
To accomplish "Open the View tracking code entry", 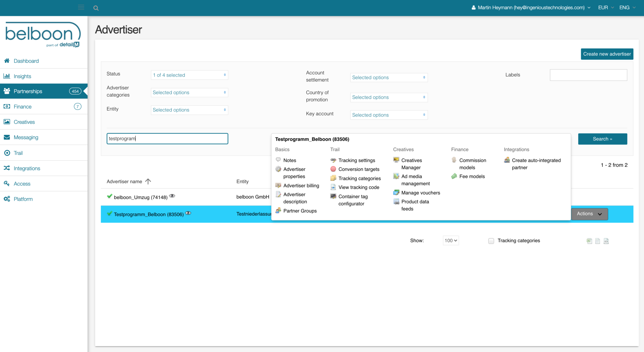I will [x=359, y=187].
